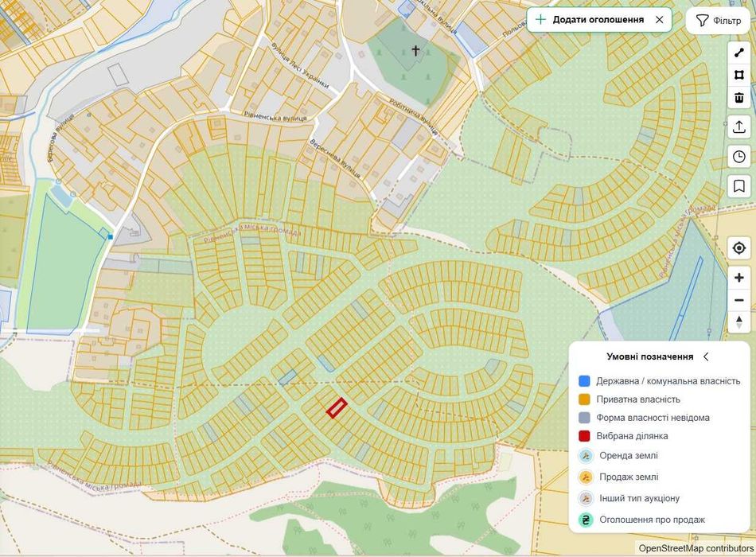This screenshot has height=557, width=756.
Task: Open the Фільтр filter button
Action: [719, 20]
